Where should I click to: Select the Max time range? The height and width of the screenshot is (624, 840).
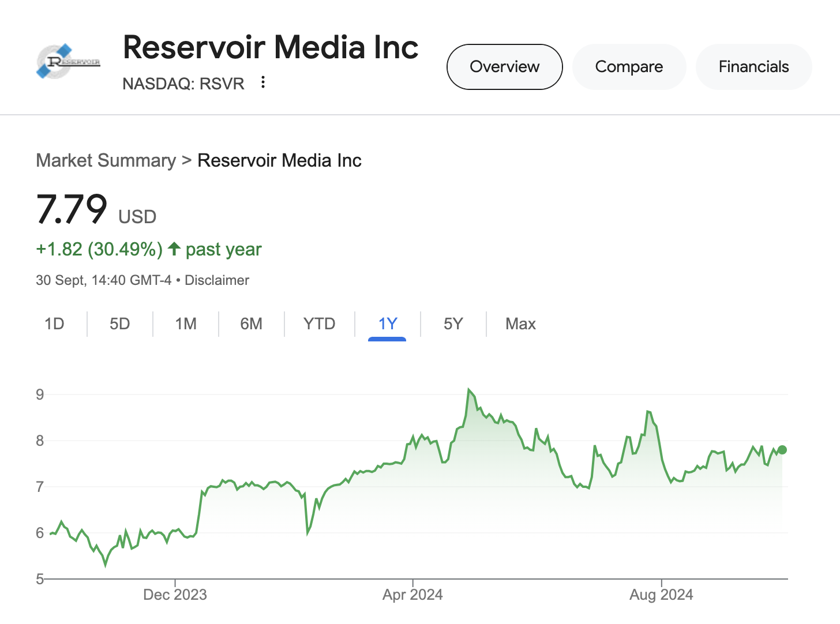pos(520,324)
